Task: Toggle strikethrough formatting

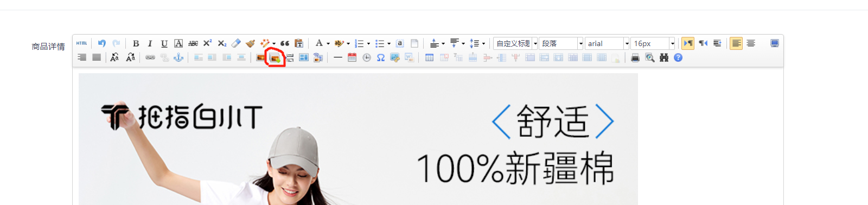Action: (193, 43)
